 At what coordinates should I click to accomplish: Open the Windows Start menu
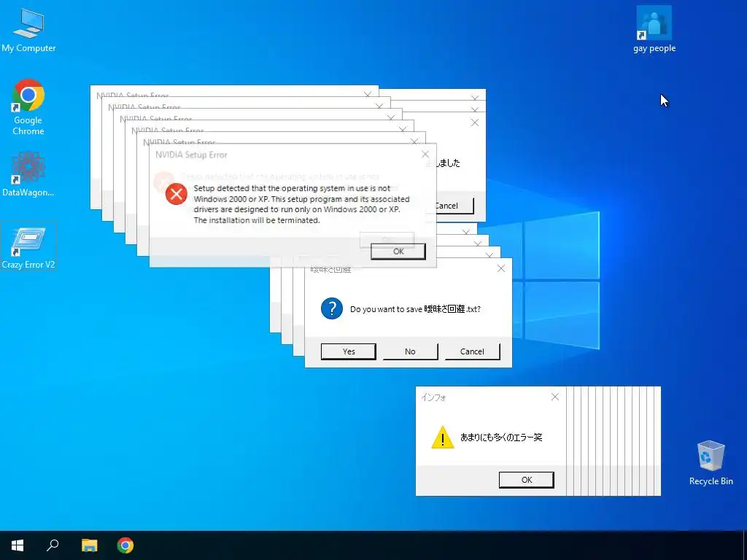(18, 545)
